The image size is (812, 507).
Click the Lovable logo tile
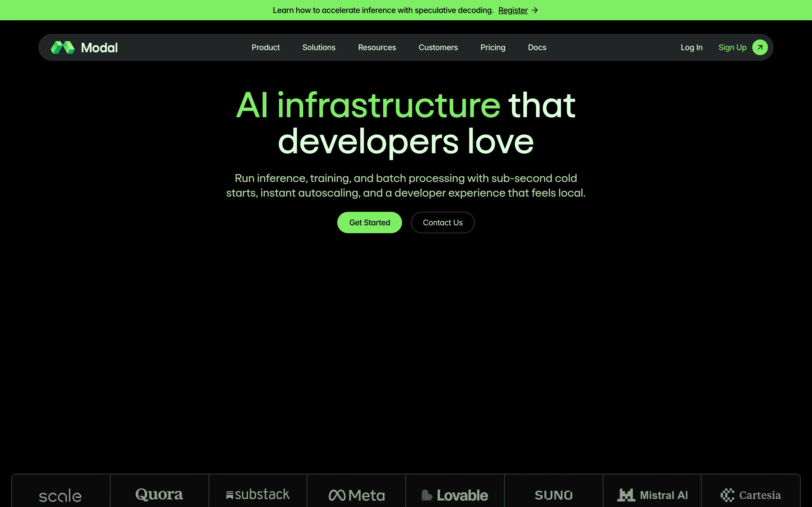pyautogui.click(x=455, y=495)
